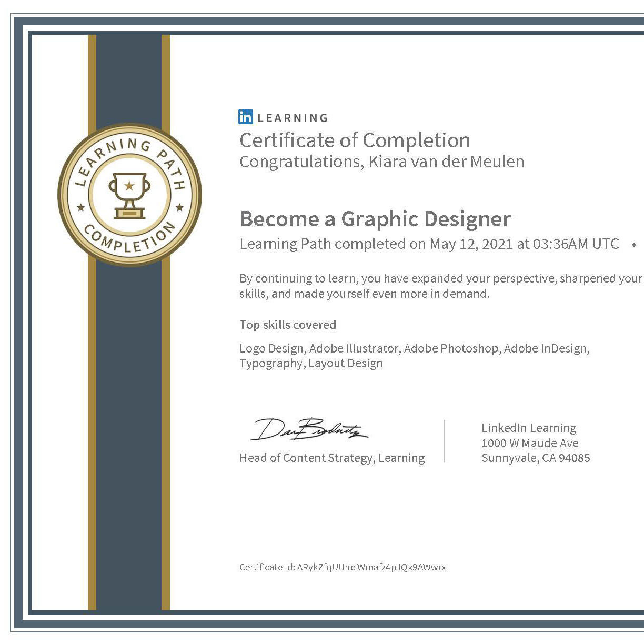Click the "LinkedIn Learning" address line
Viewport: 644px width, 644px height.
pos(529,428)
